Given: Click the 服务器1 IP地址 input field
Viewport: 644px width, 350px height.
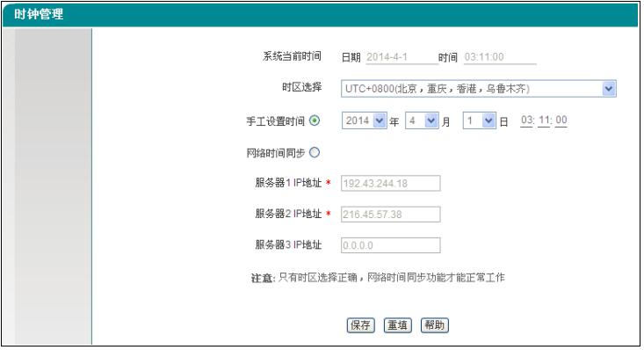Looking at the screenshot, I should (x=391, y=183).
